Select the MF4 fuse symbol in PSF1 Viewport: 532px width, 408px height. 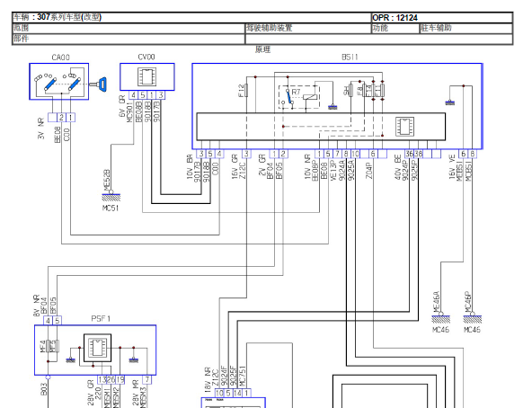point(48,346)
